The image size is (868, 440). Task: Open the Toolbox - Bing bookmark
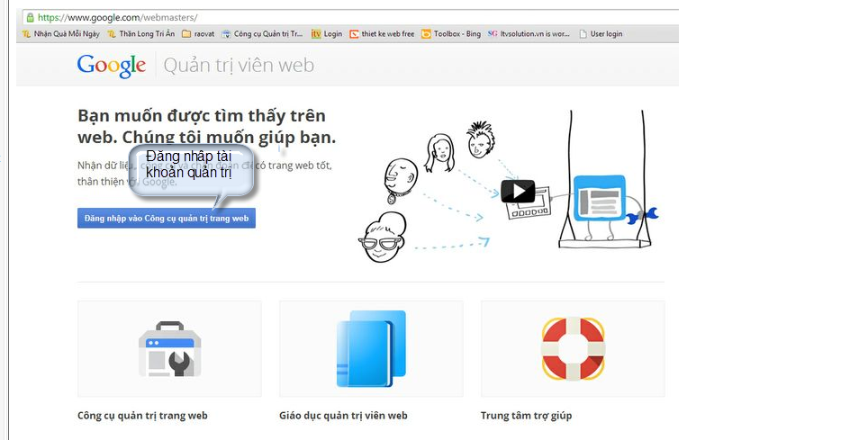pyautogui.click(x=451, y=34)
